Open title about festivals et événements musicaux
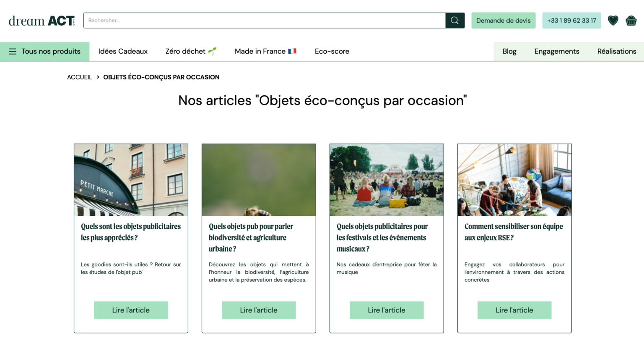This screenshot has height=338, width=644. point(382,238)
